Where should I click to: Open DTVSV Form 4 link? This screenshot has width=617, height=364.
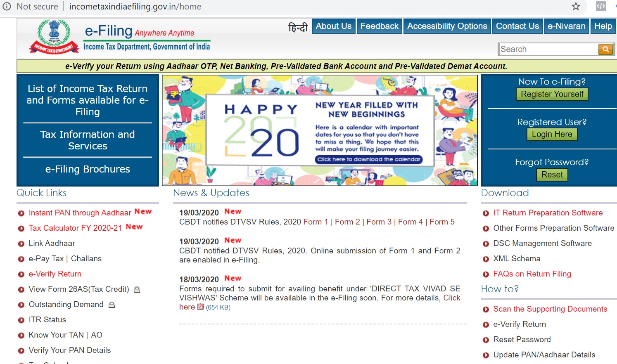pyautogui.click(x=411, y=222)
